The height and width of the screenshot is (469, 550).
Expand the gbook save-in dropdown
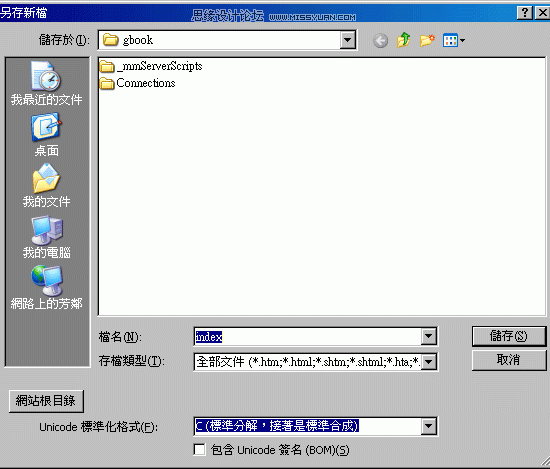[x=348, y=40]
